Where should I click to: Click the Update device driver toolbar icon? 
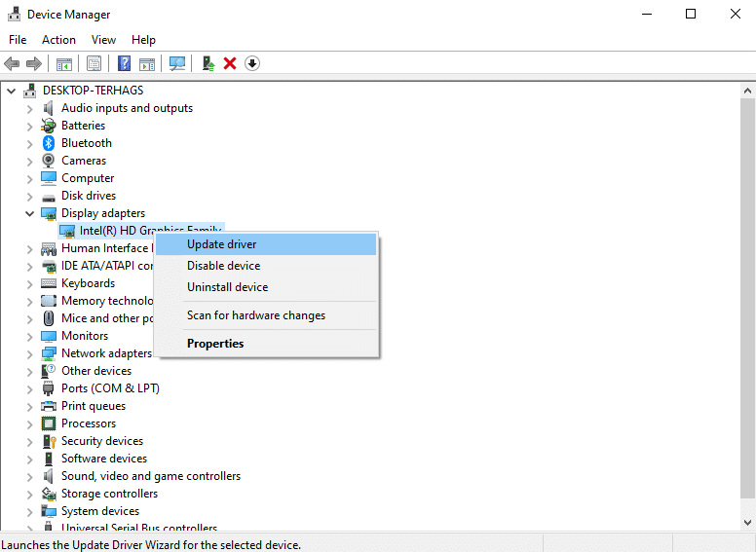(208, 63)
